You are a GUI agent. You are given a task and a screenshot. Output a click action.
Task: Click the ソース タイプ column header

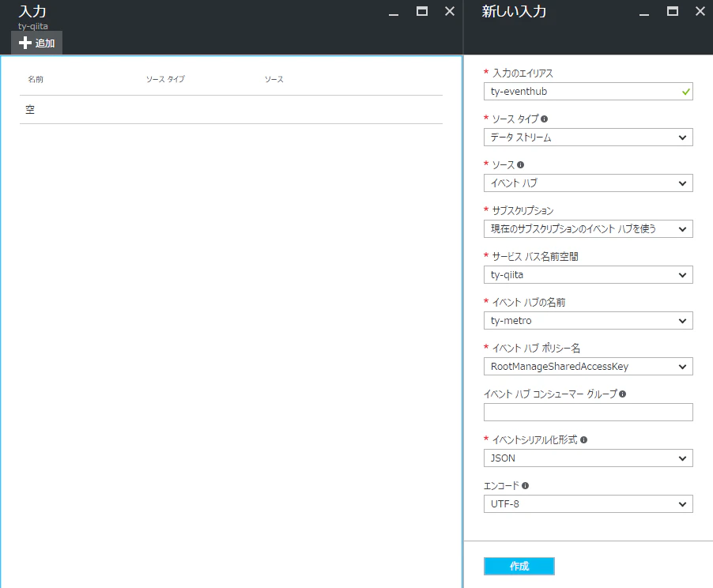point(165,79)
